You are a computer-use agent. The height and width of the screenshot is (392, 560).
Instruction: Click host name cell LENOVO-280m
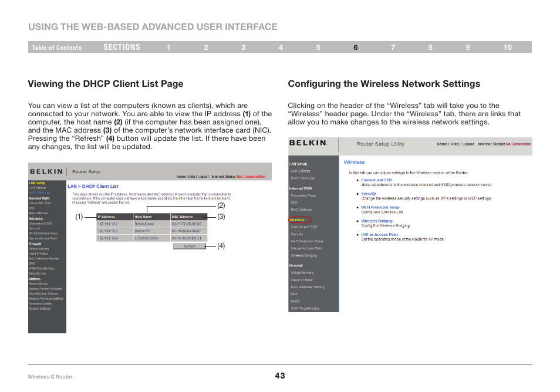tap(152, 238)
